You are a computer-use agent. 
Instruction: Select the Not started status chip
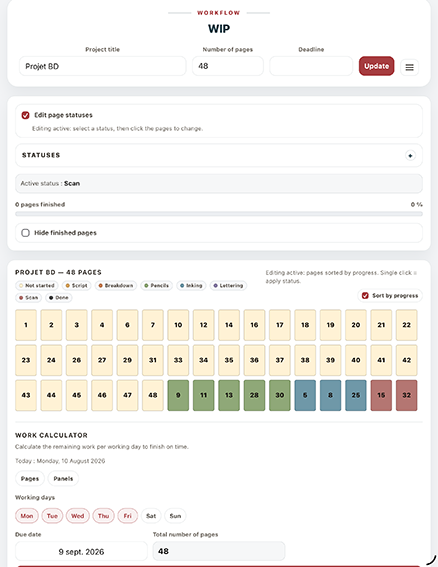tap(37, 285)
